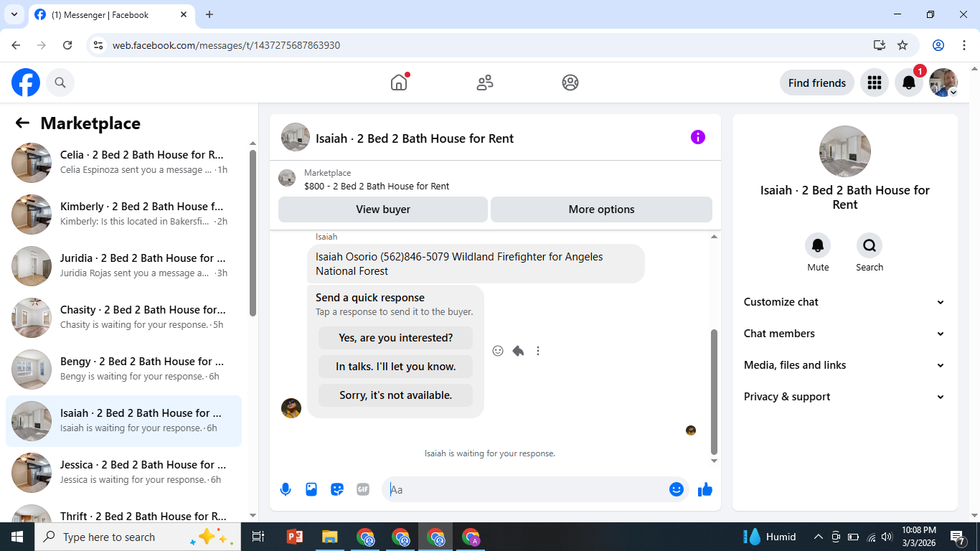React to message with the emoji icon
This screenshot has width=980, height=551.
pos(498,351)
